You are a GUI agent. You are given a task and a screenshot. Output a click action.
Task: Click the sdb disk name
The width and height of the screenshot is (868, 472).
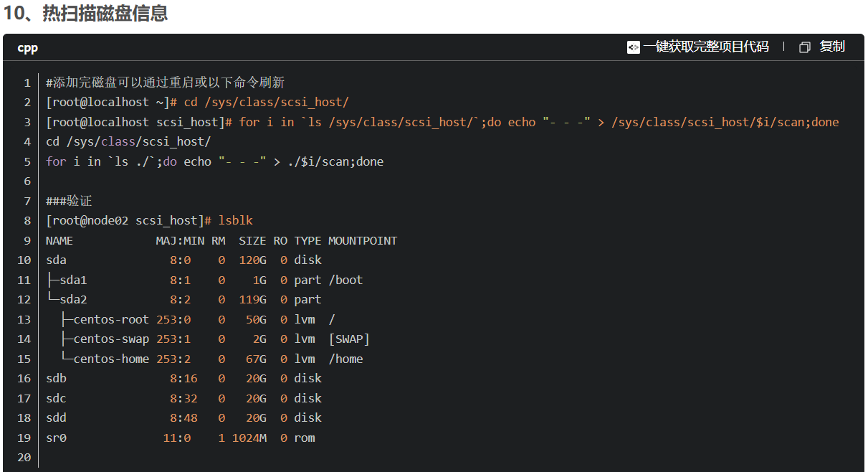(x=56, y=378)
